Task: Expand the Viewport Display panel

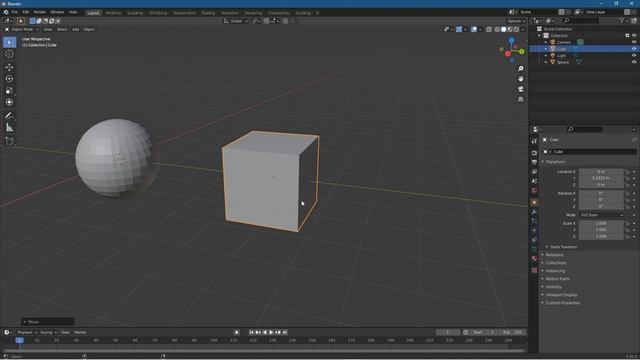Action: click(x=561, y=295)
